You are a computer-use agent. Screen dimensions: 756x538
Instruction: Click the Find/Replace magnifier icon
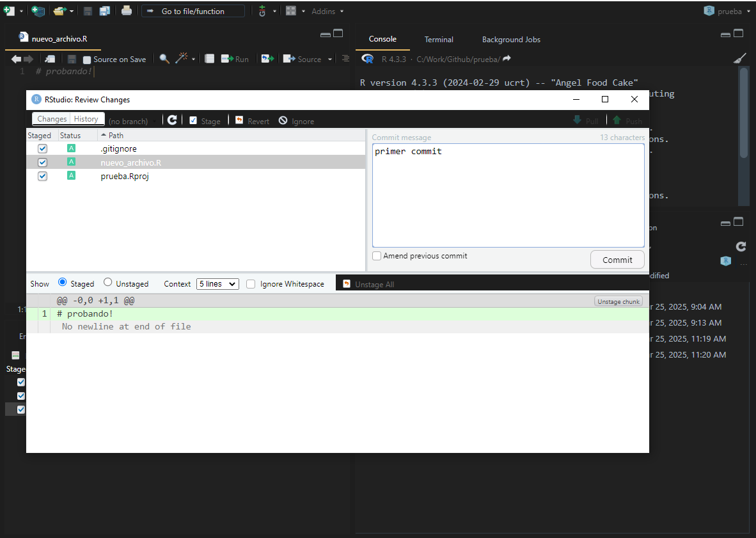tap(164, 59)
